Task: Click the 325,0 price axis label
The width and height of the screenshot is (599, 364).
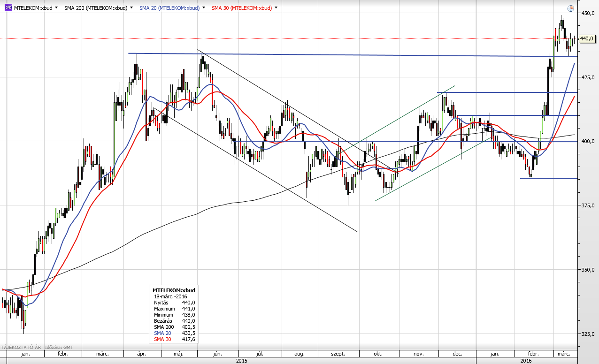Action: (589, 334)
